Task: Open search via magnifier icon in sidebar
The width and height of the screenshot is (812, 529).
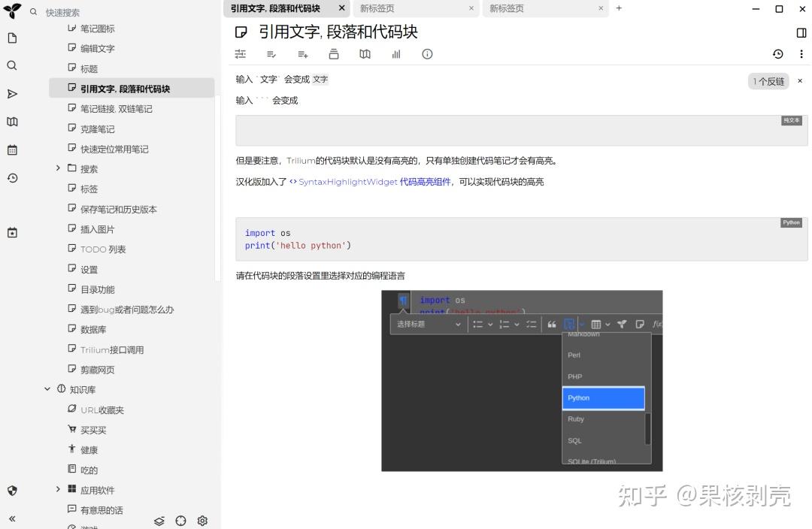Action: (11, 65)
